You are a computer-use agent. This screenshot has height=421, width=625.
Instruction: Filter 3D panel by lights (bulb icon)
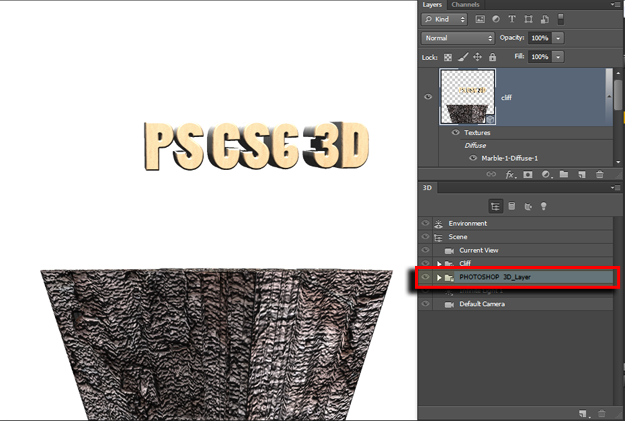pyautogui.click(x=544, y=206)
